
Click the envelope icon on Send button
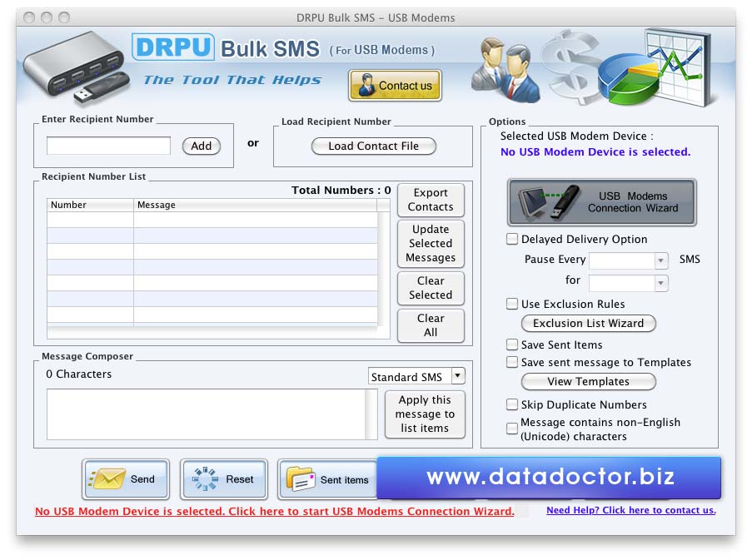107,478
